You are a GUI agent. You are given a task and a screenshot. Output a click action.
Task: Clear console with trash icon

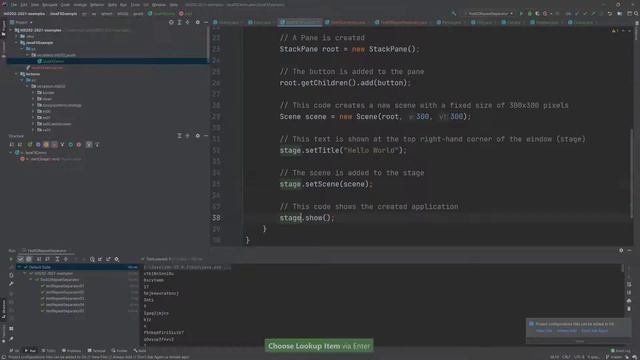pyautogui.click(x=629, y=309)
